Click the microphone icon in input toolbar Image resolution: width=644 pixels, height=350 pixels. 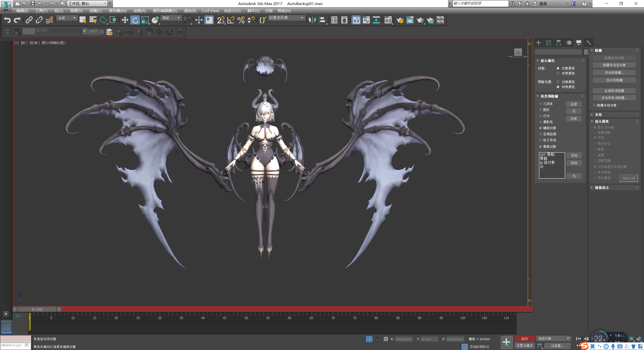pyautogui.click(x=613, y=346)
